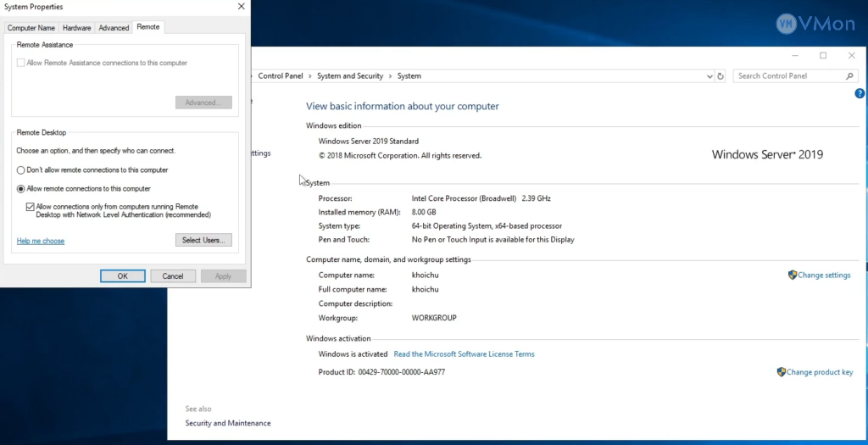The height and width of the screenshot is (445, 868).
Task: Refresh the Control Panel view
Action: [721, 76]
